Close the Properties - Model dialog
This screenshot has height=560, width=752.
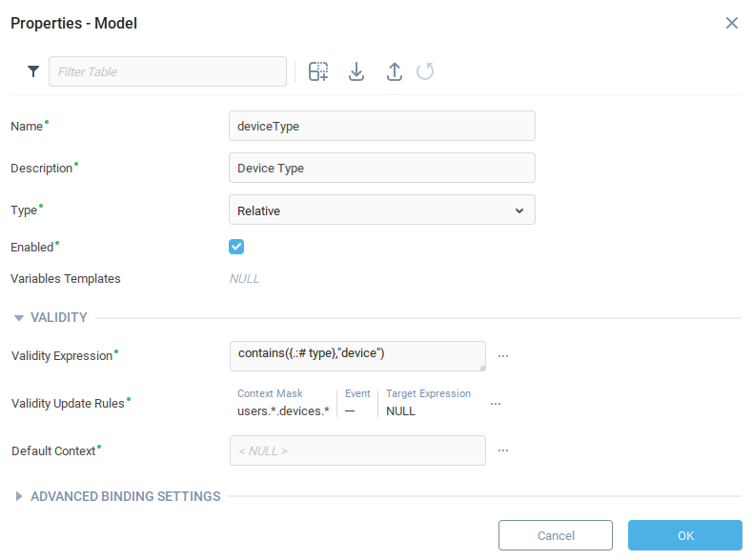point(732,23)
